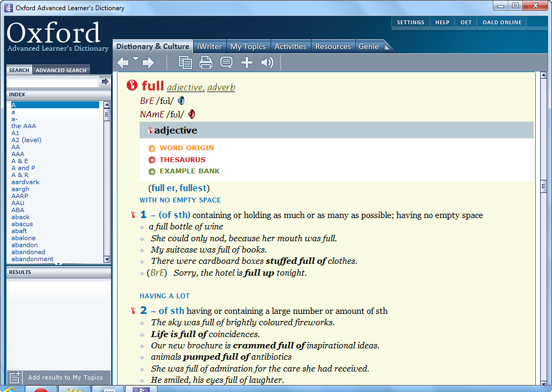Click the entry pane scrollbar thumb
The height and width of the screenshot is (392, 552).
(543, 186)
